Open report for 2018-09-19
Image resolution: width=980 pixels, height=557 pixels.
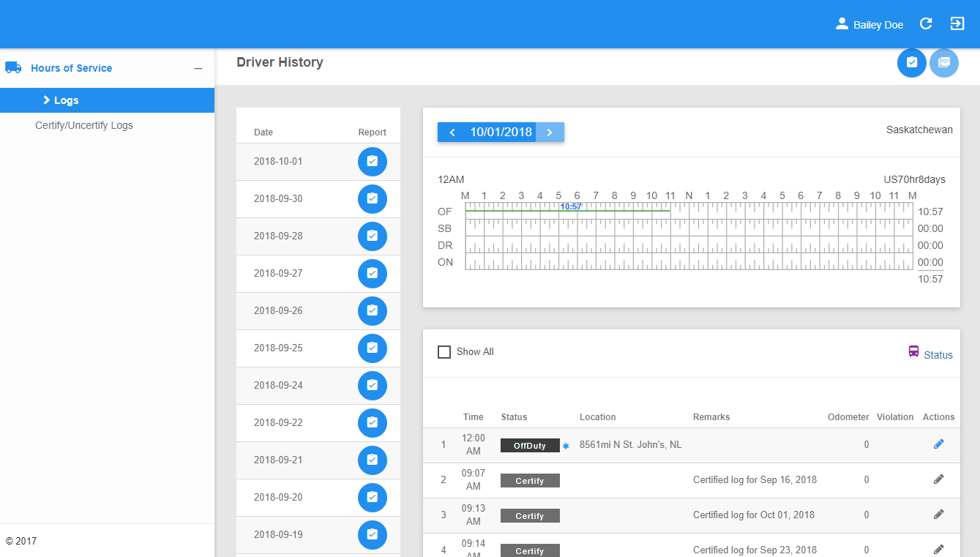[x=373, y=534]
